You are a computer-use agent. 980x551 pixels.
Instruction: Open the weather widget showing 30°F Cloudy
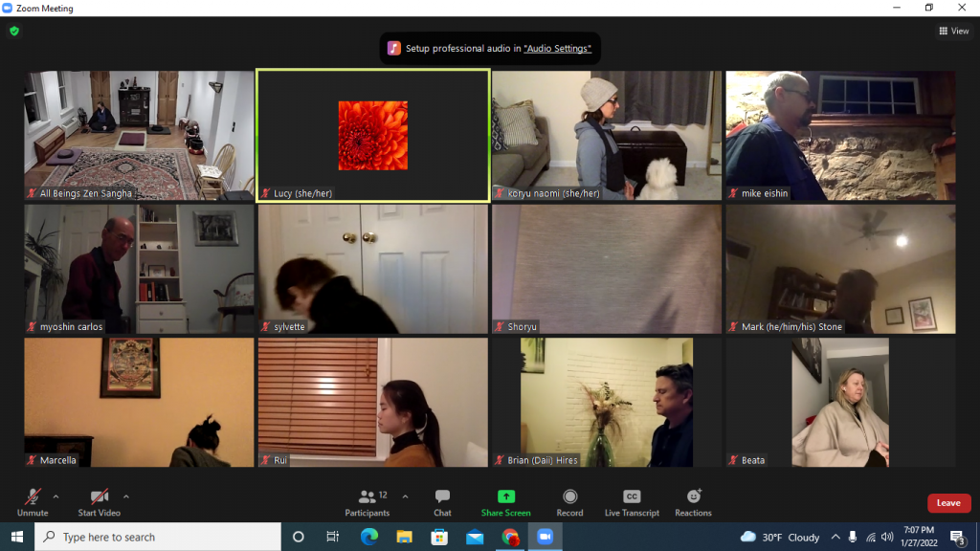tap(779, 538)
